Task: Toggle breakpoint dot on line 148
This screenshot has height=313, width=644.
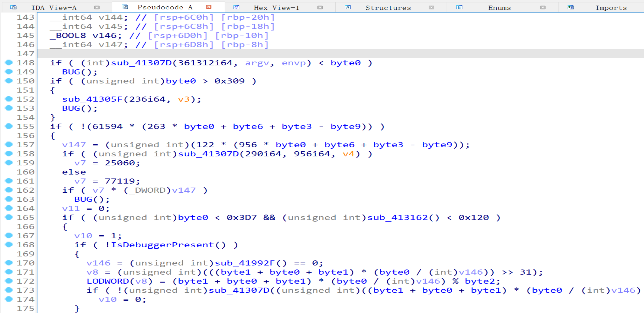Action: coord(9,62)
